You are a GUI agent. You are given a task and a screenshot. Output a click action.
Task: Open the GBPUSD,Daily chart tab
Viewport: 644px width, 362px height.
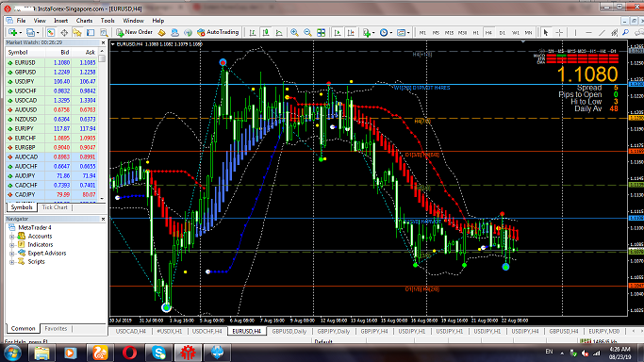[289, 331]
